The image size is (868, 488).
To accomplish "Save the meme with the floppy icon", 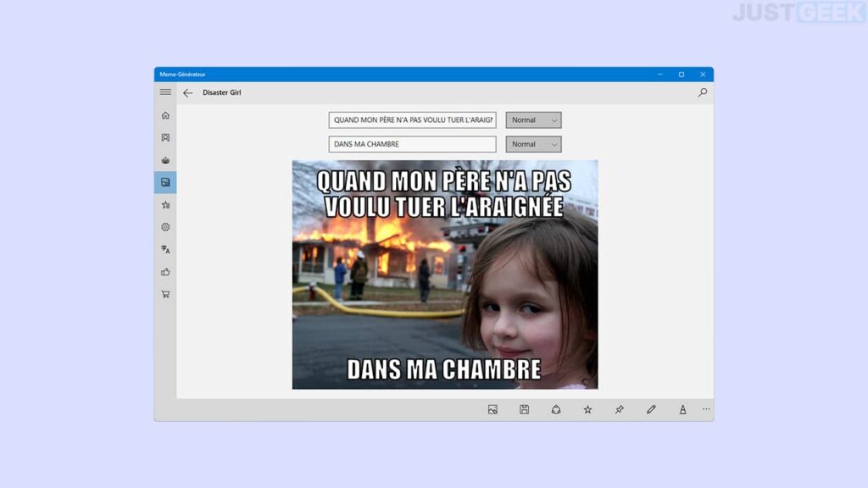I will (524, 409).
